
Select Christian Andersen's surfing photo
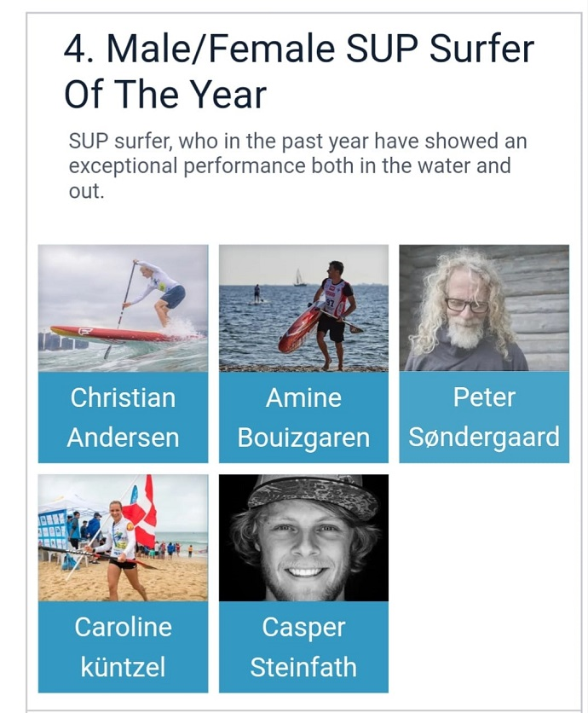[123, 308]
